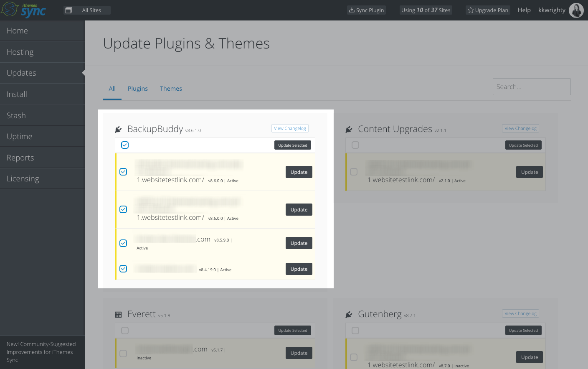
Task: Uncheck the first BackupBuddy v8.6.0.0 site checkbox
Action: (x=123, y=172)
